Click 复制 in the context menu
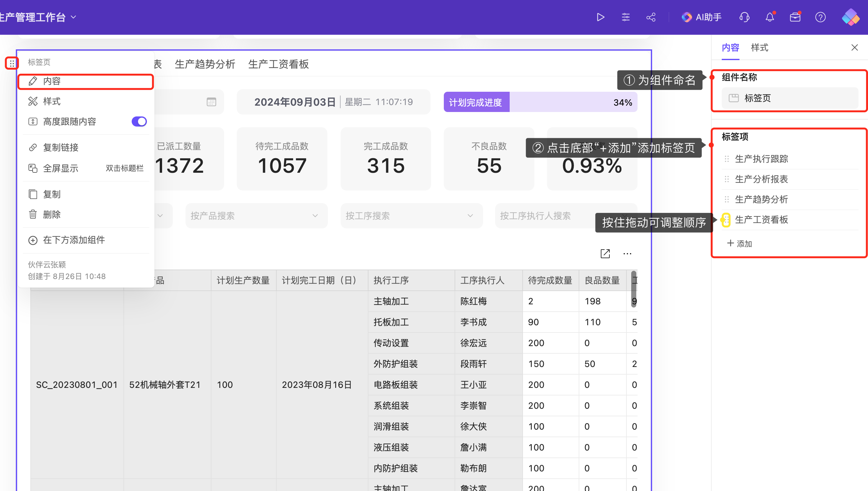This screenshot has width=868, height=491. (x=86, y=194)
